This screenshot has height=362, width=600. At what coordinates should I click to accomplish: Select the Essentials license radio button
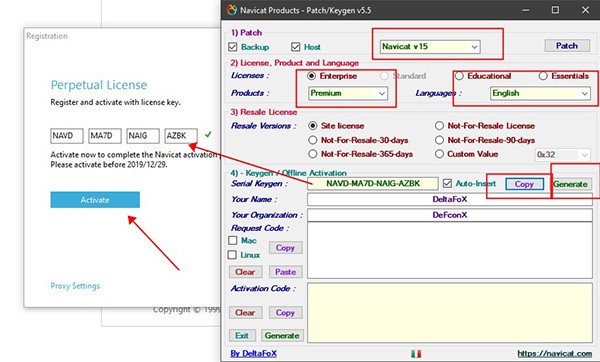543,76
